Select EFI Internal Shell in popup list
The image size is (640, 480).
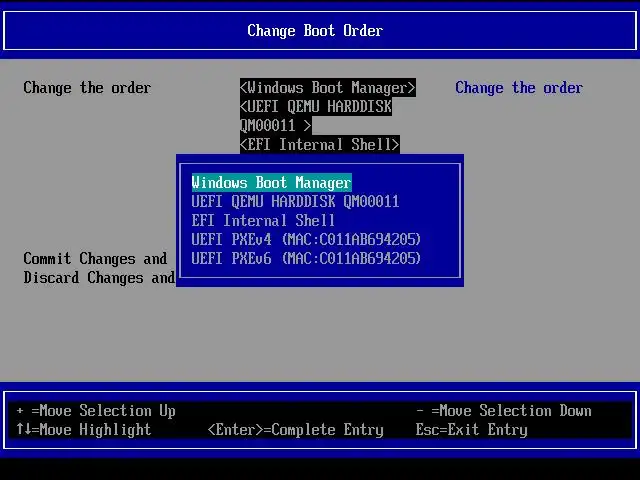[263, 220]
